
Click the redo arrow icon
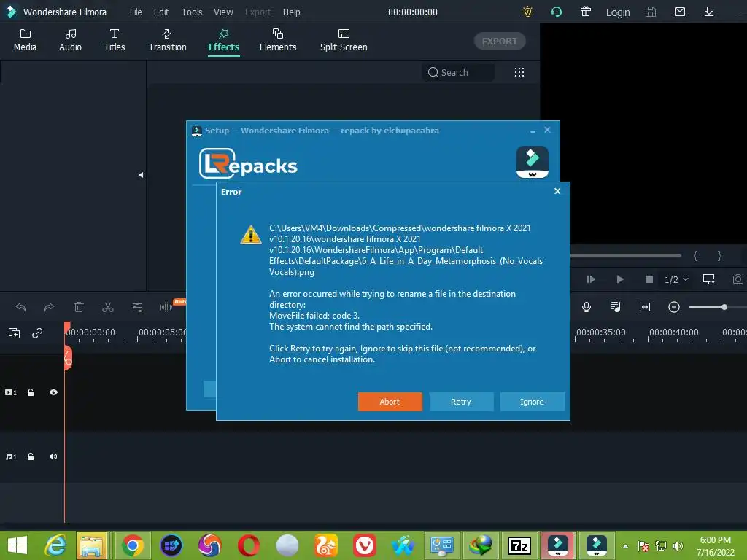coord(49,307)
